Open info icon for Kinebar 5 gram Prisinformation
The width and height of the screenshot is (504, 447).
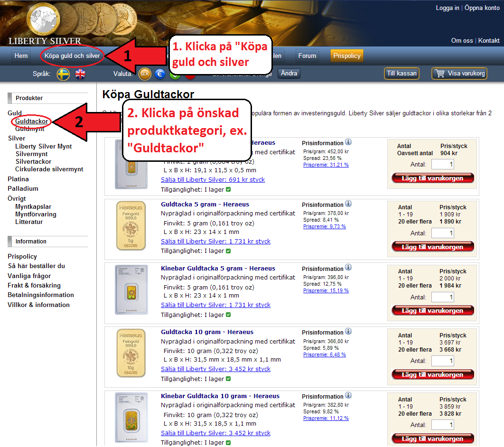(348, 267)
